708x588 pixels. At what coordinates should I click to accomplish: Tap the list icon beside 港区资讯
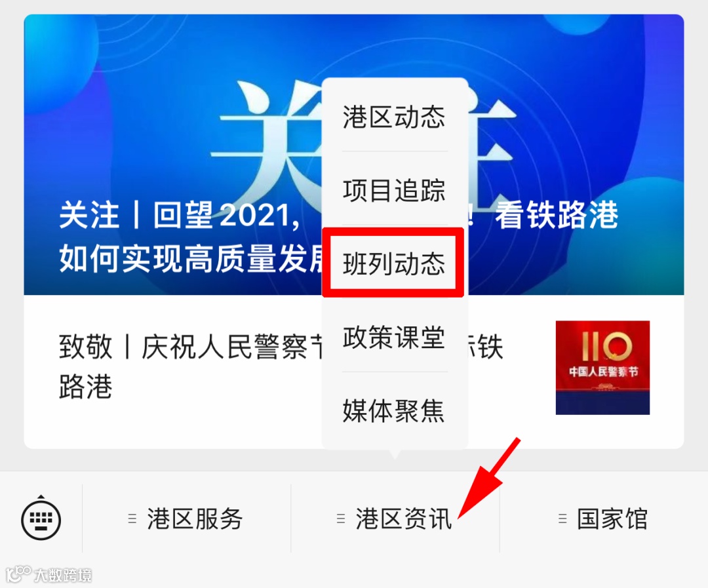[341, 519]
